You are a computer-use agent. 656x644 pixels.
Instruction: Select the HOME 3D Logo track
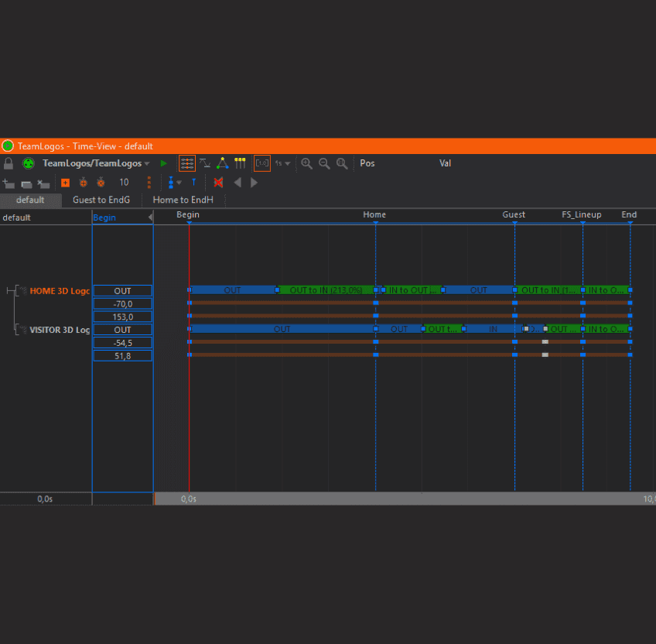pos(59,291)
